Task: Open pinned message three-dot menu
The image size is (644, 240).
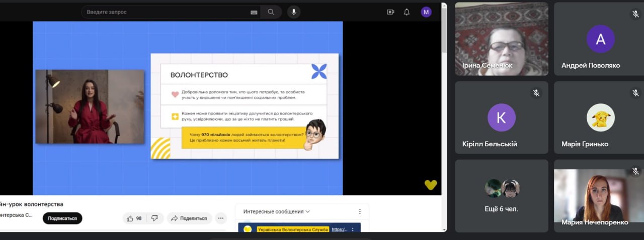Action: click(x=353, y=229)
